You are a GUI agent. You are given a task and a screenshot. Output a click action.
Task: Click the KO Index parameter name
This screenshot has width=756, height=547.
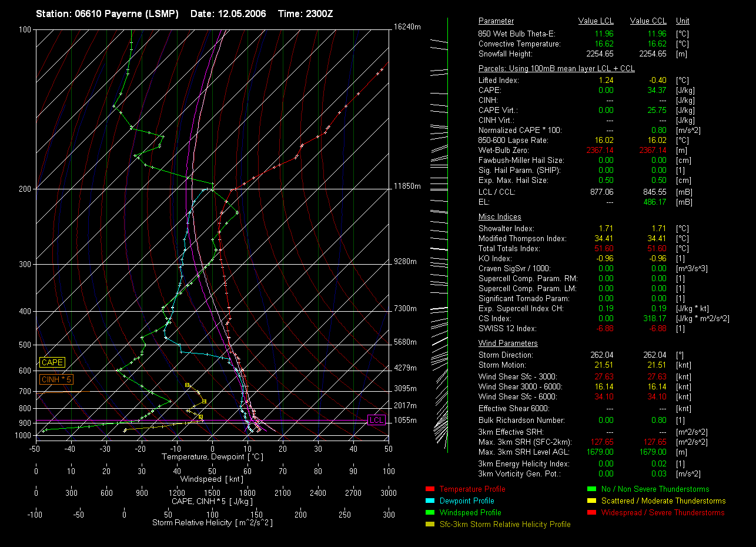pos(495,258)
